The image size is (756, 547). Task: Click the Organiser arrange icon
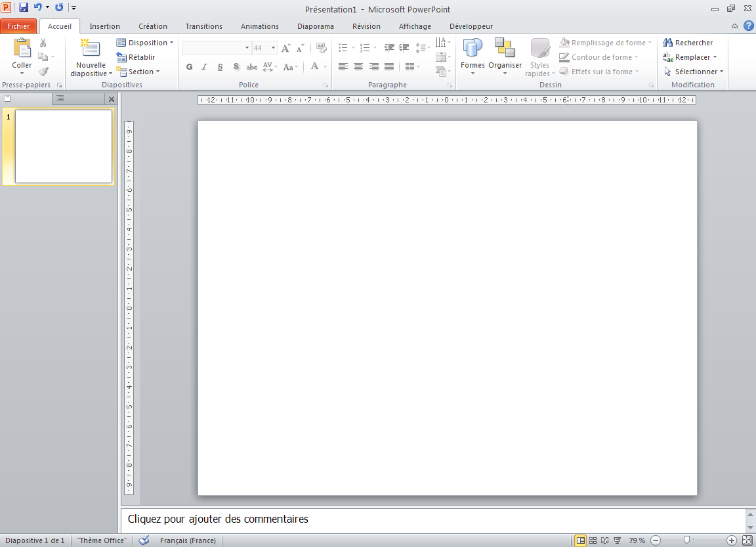pyautogui.click(x=505, y=49)
